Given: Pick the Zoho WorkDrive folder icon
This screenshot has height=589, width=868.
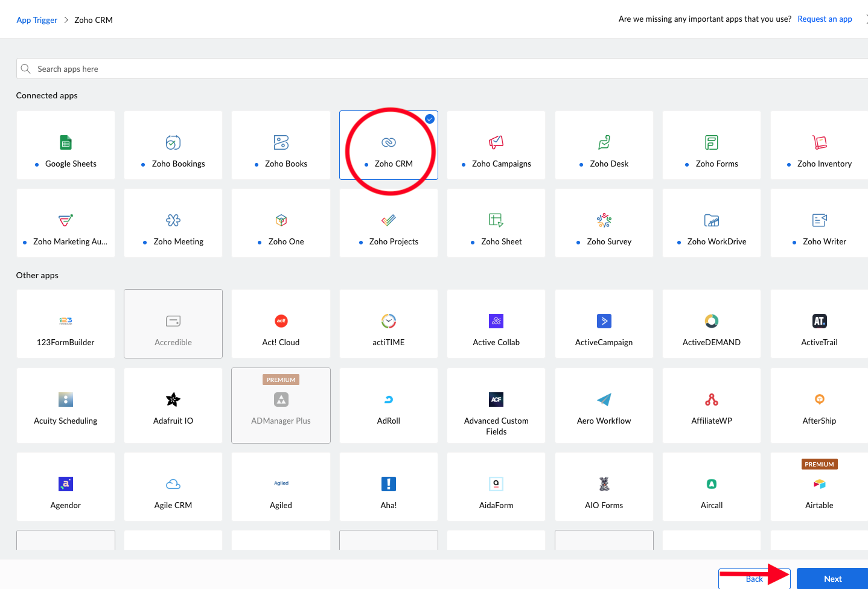Looking at the screenshot, I should click(x=712, y=220).
